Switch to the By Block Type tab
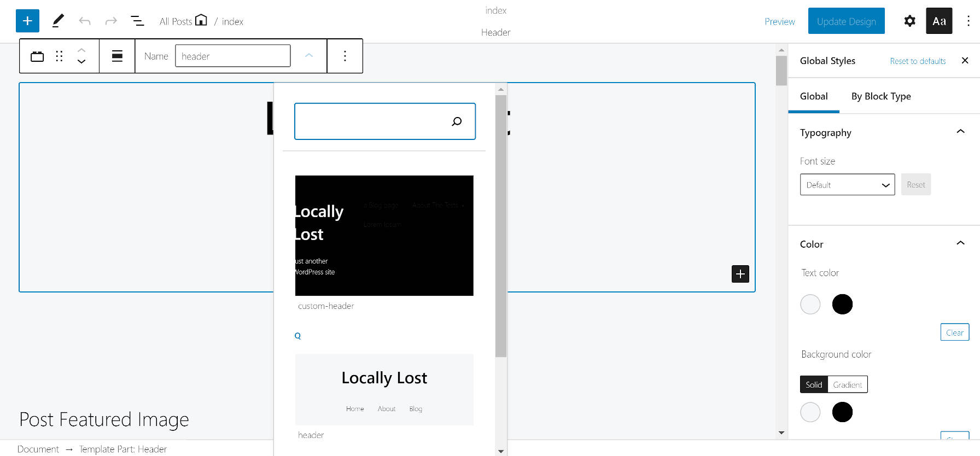This screenshot has height=456, width=980. [881, 96]
